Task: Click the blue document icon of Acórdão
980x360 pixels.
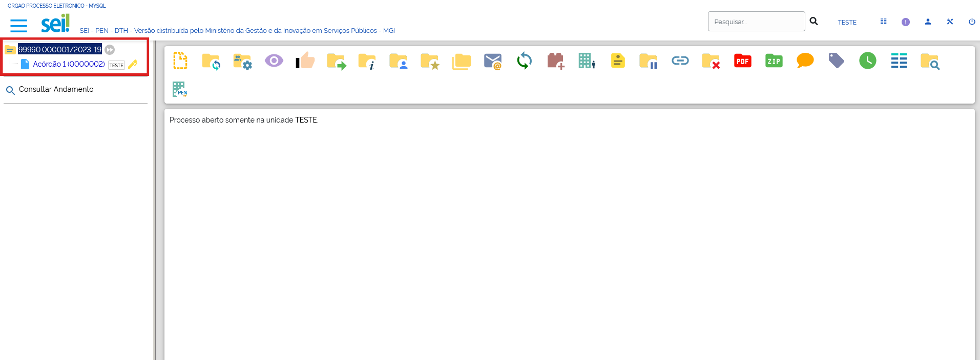Action: [25, 64]
